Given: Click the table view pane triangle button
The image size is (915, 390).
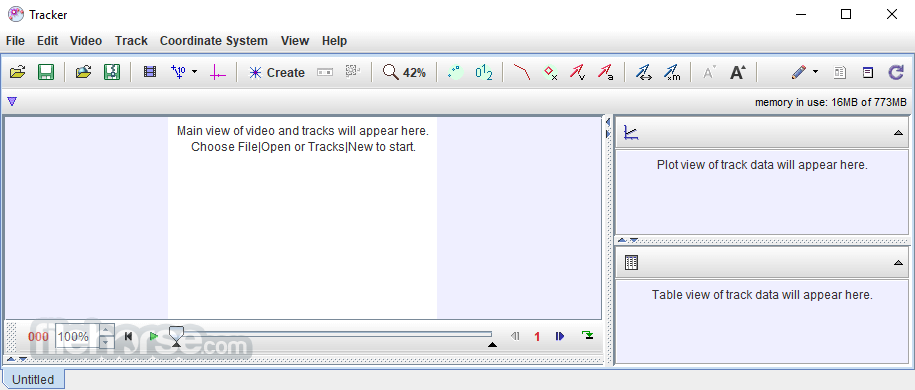Looking at the screenshot, I should 899,263.
